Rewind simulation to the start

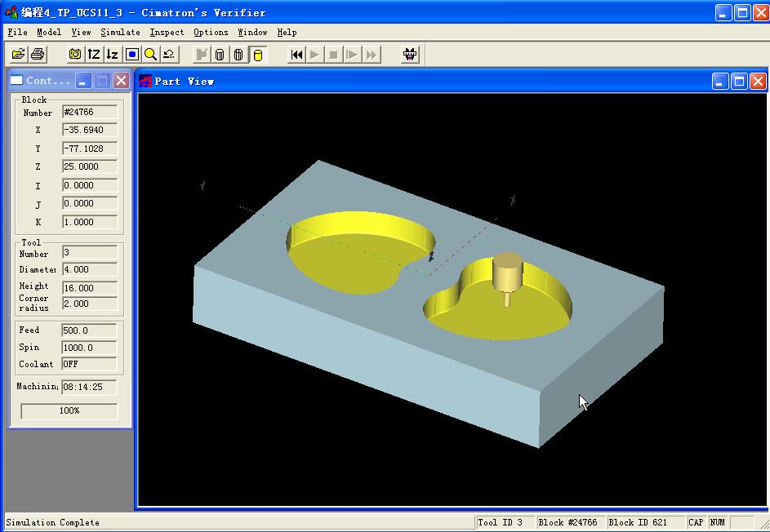pyautogui.click(x=297, y=55)
